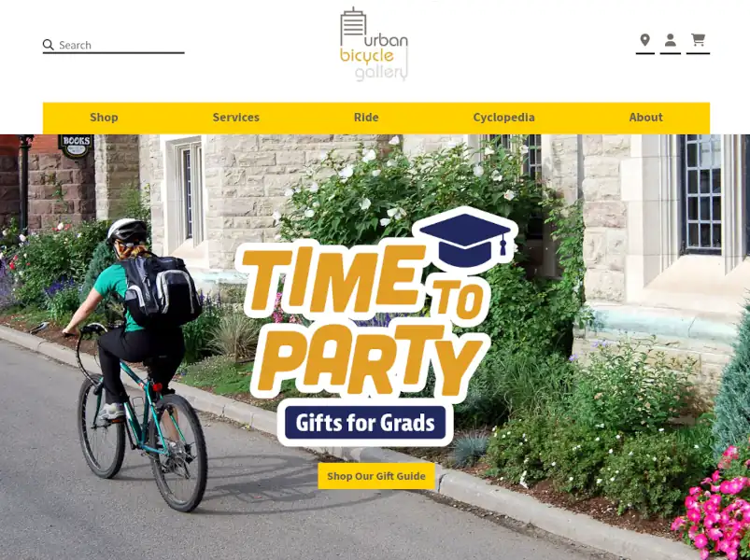Open the user account icon

(670, 40)
